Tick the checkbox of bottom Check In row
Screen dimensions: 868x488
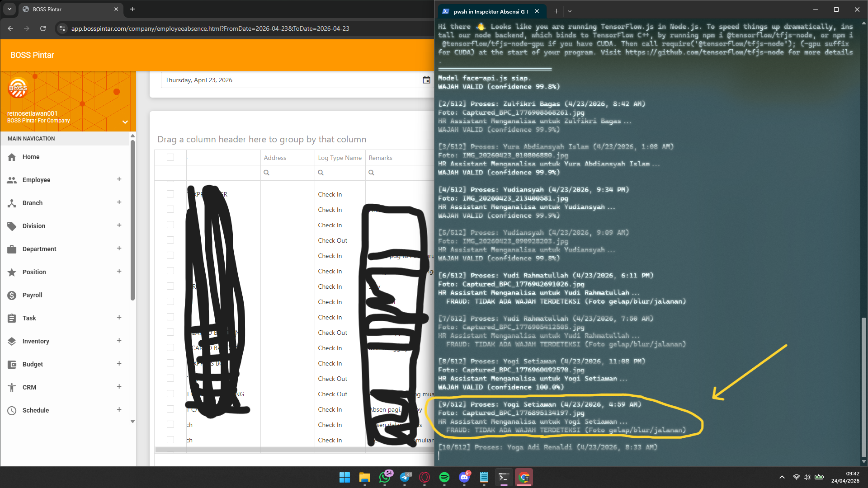(170, 440)
